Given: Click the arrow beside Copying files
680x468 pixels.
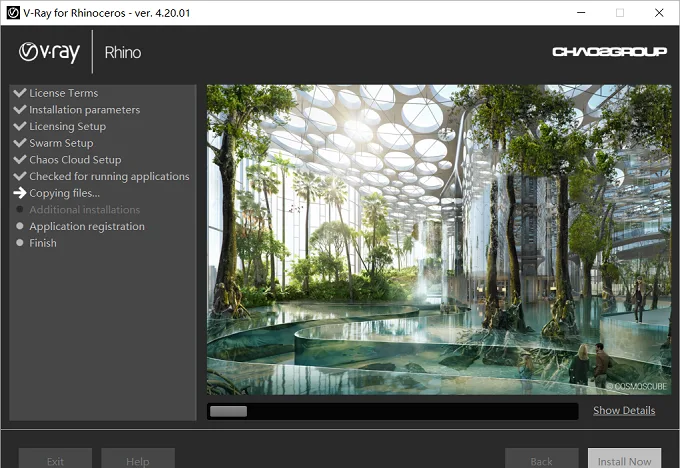Looking at the screenshot, I should click(20, 193).
